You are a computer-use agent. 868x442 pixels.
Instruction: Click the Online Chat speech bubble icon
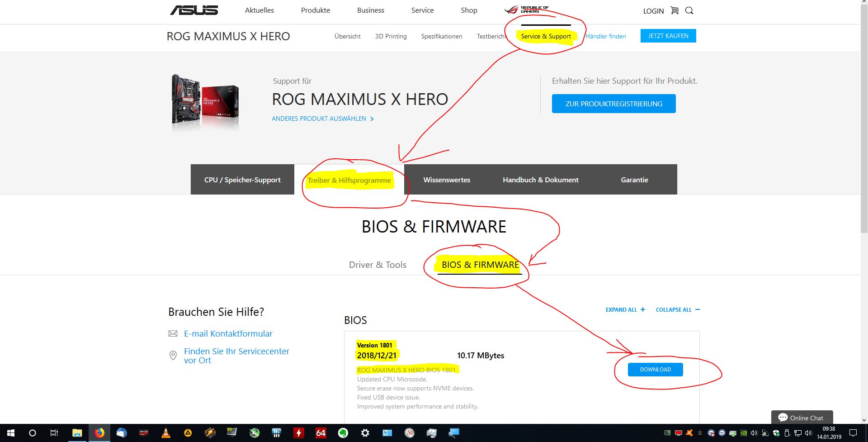coord(783,418)
